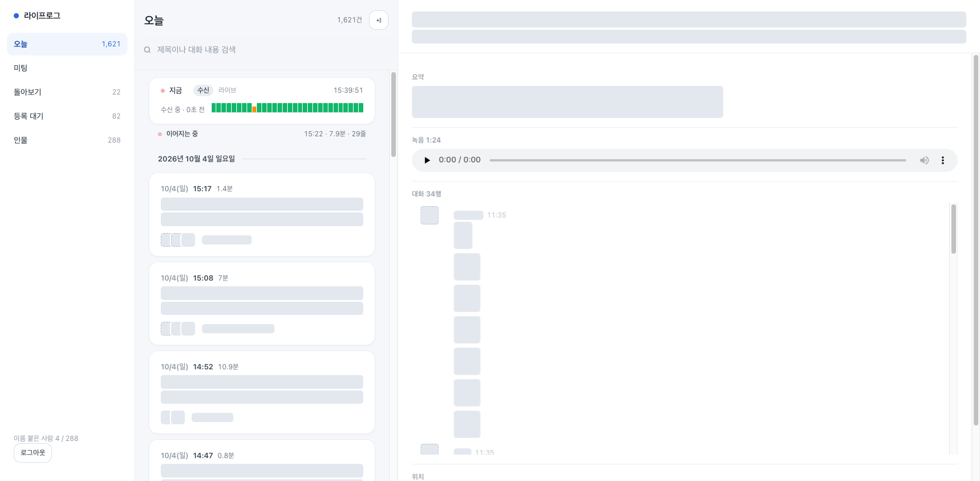Open the 10/4(일) 14:47 record card
The image size is (980, 481).
point(262,460)
